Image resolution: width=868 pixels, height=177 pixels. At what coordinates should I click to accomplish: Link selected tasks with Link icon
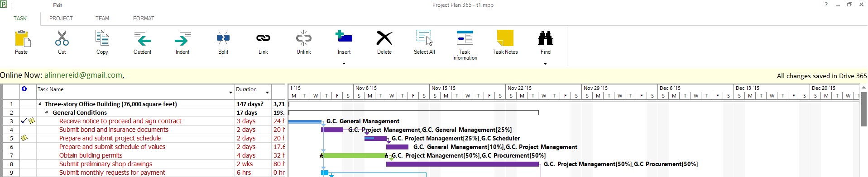coord(263,38)
